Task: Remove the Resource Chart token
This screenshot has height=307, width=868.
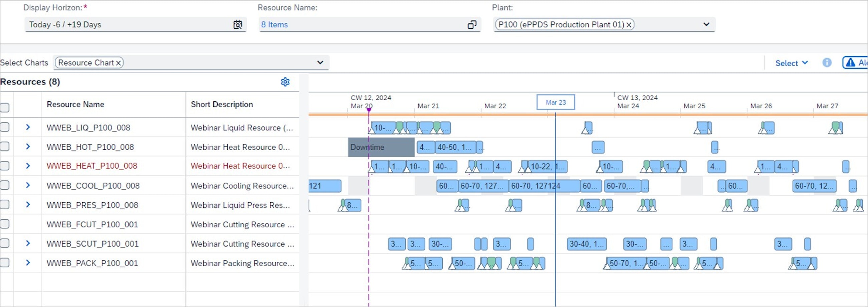Action: [118, 63]
